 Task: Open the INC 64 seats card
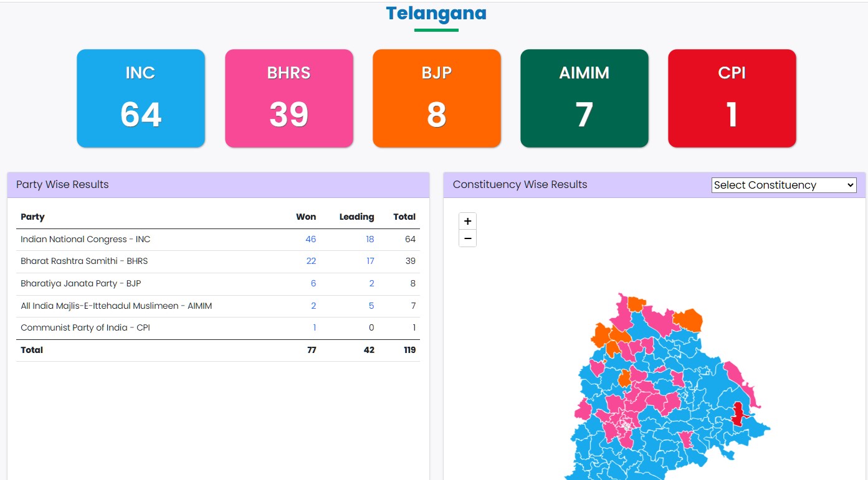coord(141,98)
